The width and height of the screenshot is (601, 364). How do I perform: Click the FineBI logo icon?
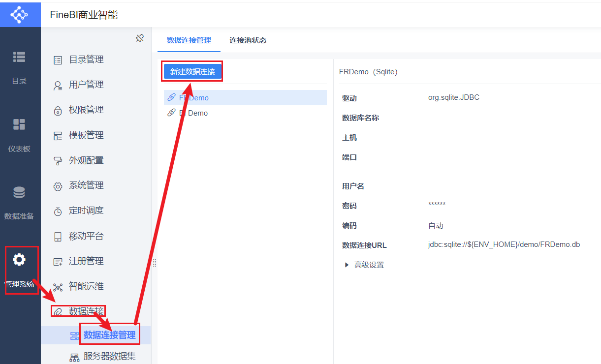tap(20, 15)
